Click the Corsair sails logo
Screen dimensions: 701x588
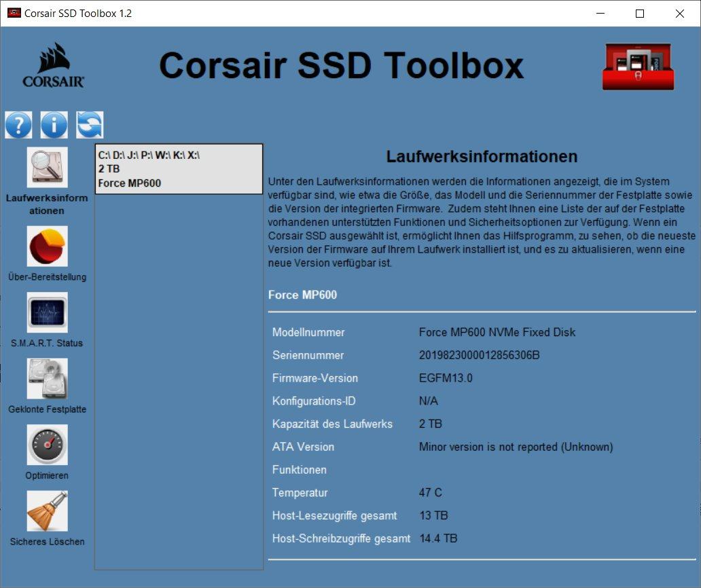tap(53, 65)
